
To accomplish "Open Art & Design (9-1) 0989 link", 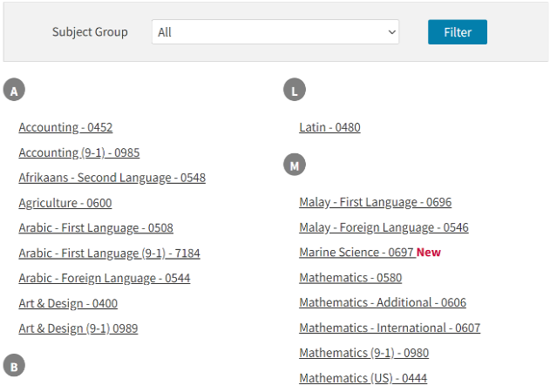I will coord(78,328).
